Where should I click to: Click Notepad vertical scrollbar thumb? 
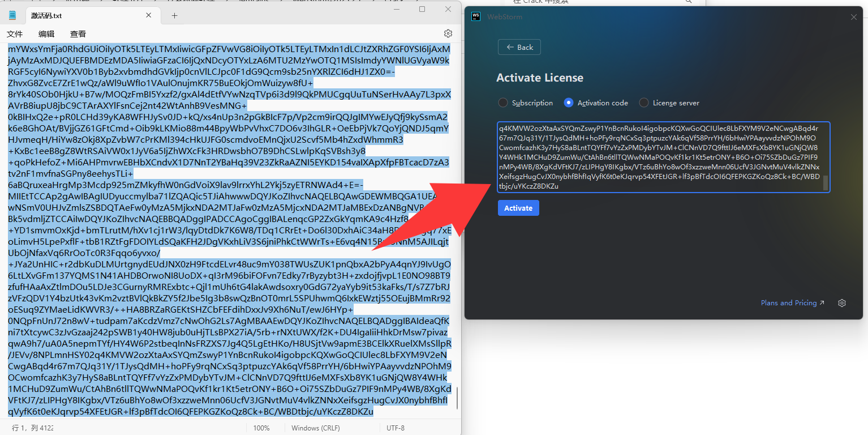458,398
